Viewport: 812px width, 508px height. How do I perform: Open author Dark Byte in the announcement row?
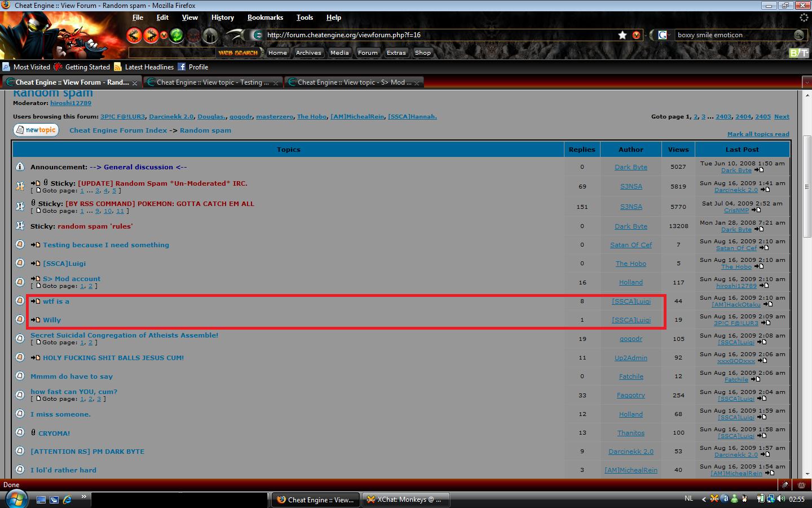tap(631, 167)
